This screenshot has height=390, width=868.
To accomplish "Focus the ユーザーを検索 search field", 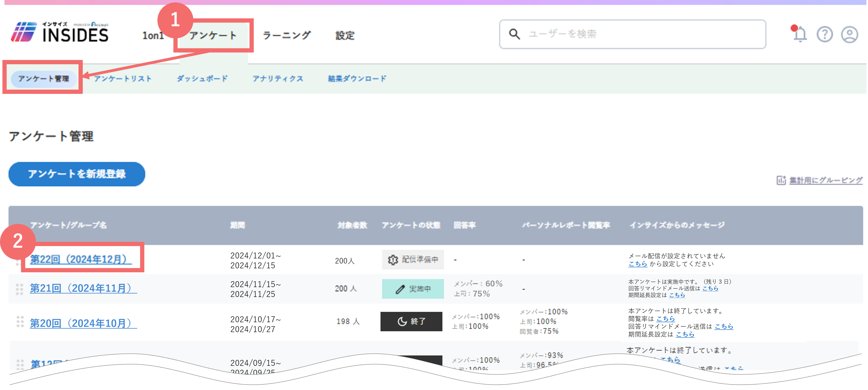I will pos(632,34).
